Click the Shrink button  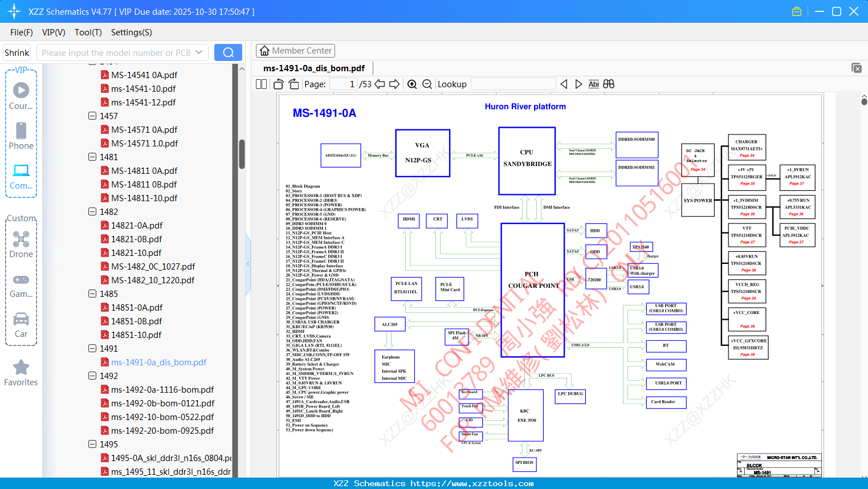pyautogui.click(x=17, y=52)
